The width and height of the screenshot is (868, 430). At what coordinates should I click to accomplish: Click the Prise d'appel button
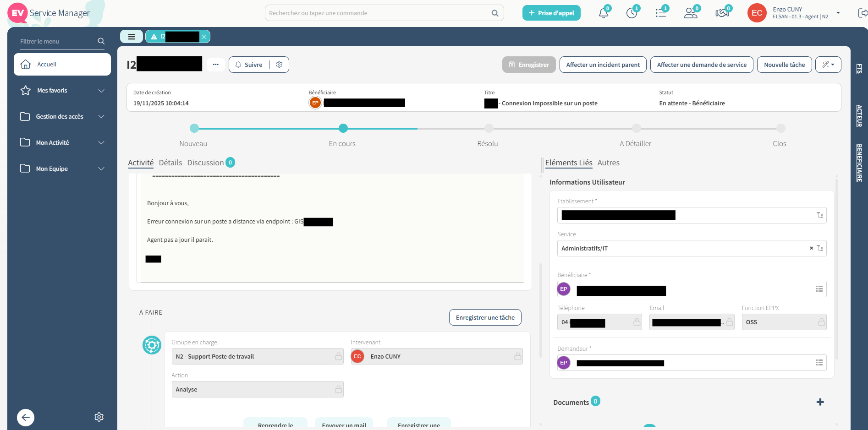[551, 13]
